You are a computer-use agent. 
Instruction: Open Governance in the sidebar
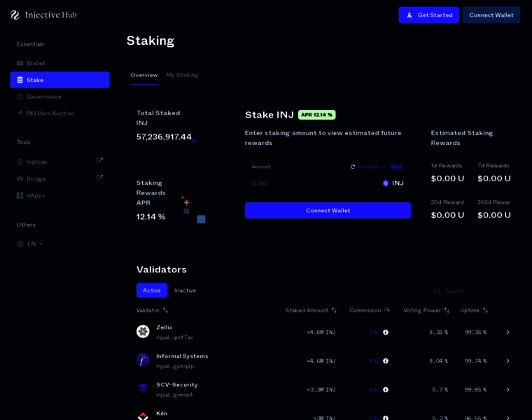[x=59, y=97]
